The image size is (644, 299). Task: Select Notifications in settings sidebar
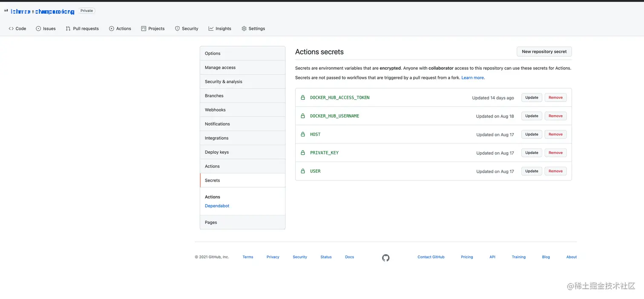[x=242, y=124]
